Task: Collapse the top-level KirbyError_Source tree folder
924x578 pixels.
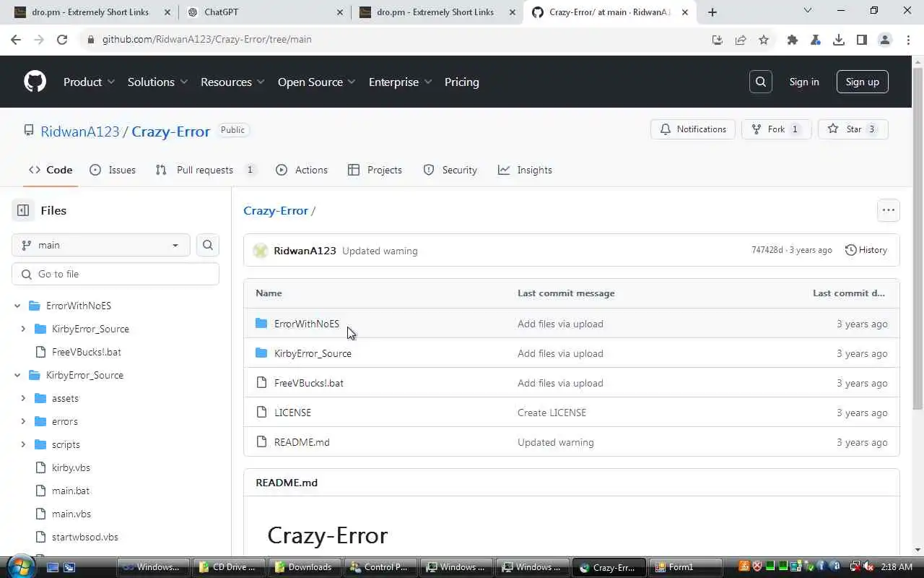Action: (17, 375)
